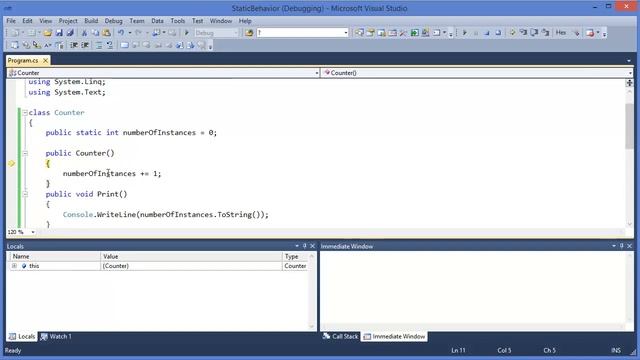Click the Undo arrow icon
The image size is (640, 360).
pyautogui.click(x=121, y=33)
